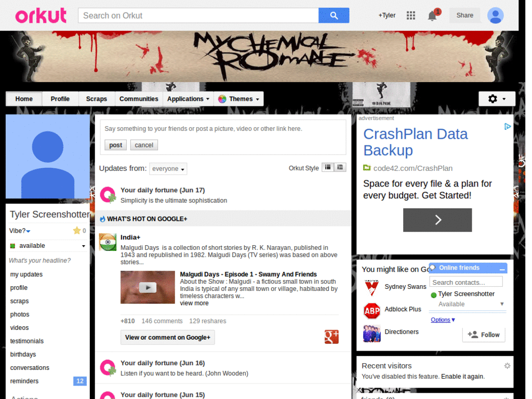The height and width of the screenshot is (399, 532).
Task: Click the Recent visitors settings gear
Action: click(x=507, y=366)
